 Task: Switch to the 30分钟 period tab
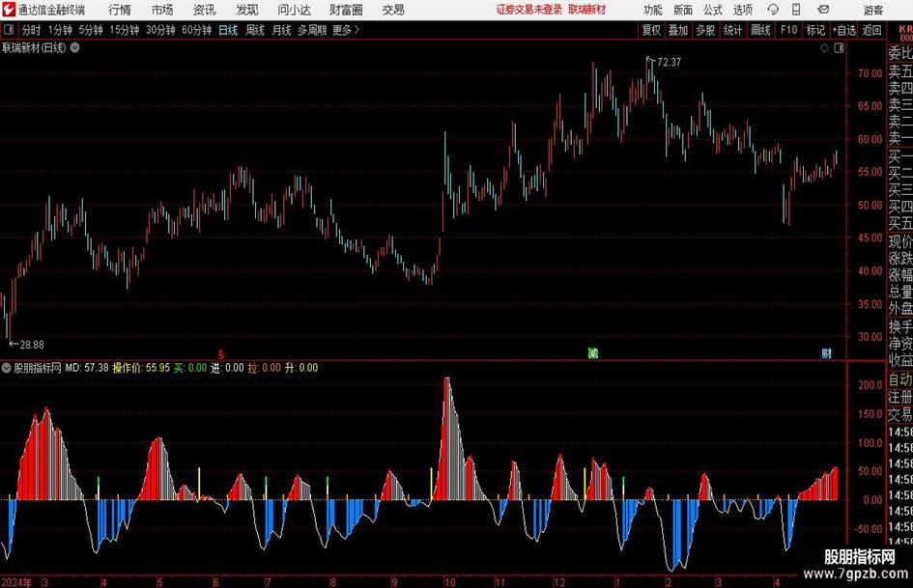[x=160, y=30]
